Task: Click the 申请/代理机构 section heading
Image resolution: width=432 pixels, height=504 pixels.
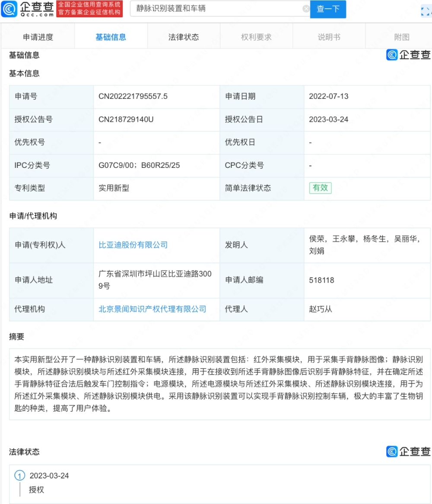Action: pos(33,216)
